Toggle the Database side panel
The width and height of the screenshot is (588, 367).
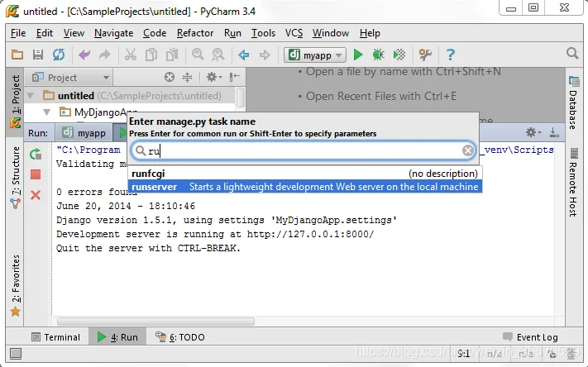[574, 102]
